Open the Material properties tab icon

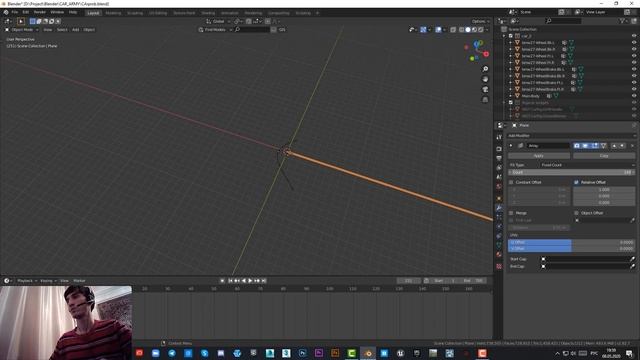[499, 255]
